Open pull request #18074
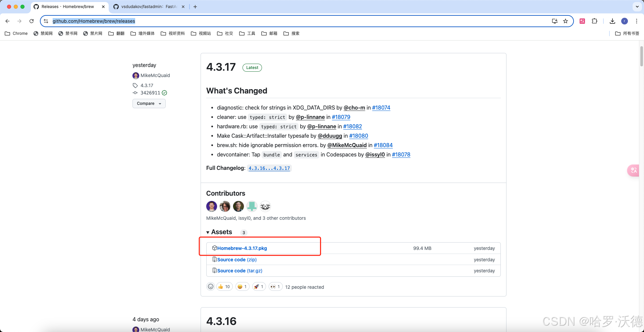The image size is (644, 332). tap(381, 108)
